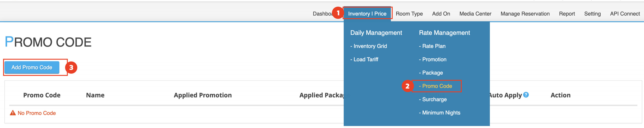Viewport: 644px width, 128px height.
Task: Select Surcharge from the dropdown menu
Action: pos(434,99)
